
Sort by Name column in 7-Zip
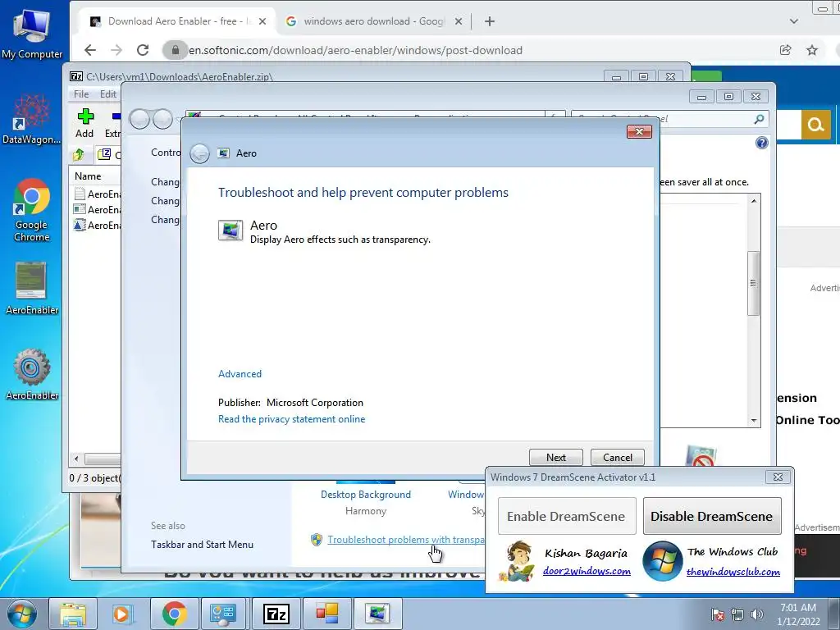(88, 176)
